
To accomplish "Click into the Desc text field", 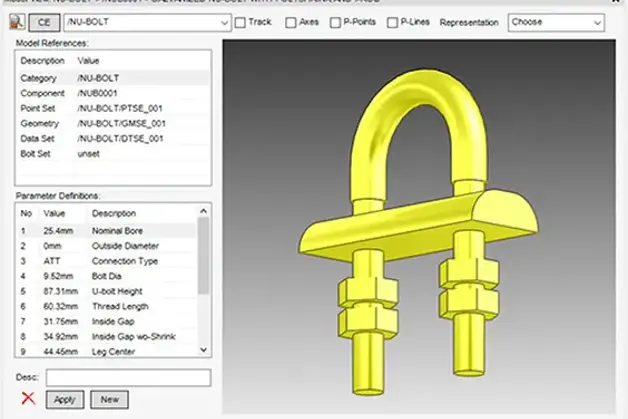I will click(128, 377).
